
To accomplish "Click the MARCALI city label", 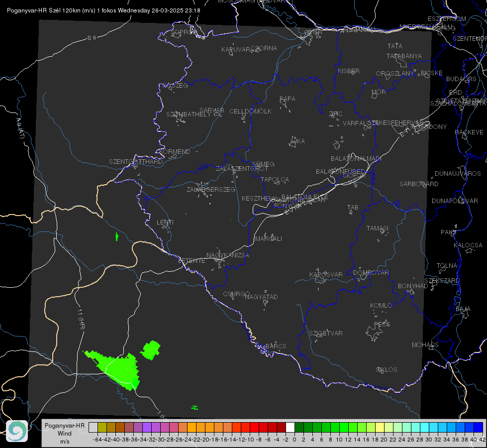I will 269,238.
